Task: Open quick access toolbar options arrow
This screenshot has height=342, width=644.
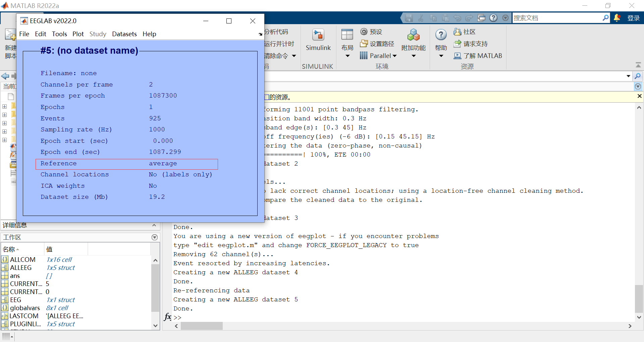Action: [505, 18]
